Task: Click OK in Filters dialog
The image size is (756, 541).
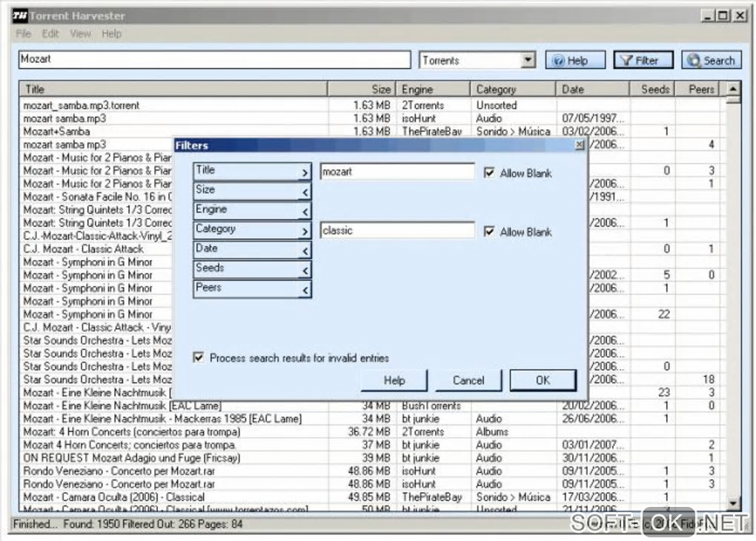Action: tap(543, 380)
